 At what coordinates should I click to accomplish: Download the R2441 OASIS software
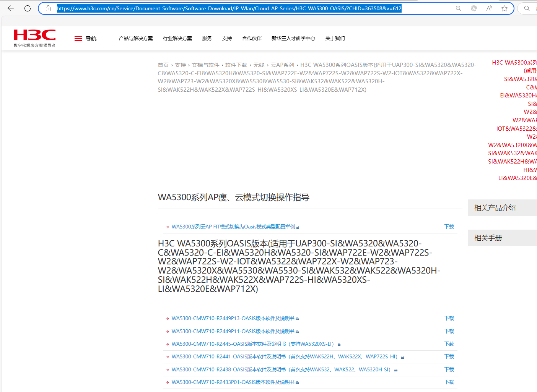pyautogui.click(x=449, y=356)
